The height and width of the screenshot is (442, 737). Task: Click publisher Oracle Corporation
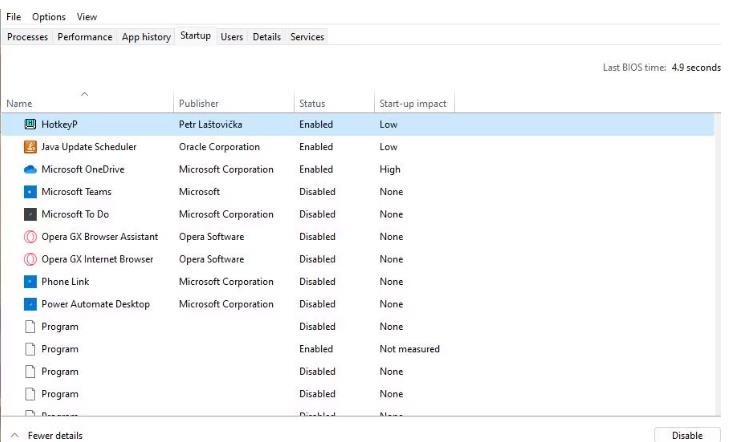click(219, 147)
